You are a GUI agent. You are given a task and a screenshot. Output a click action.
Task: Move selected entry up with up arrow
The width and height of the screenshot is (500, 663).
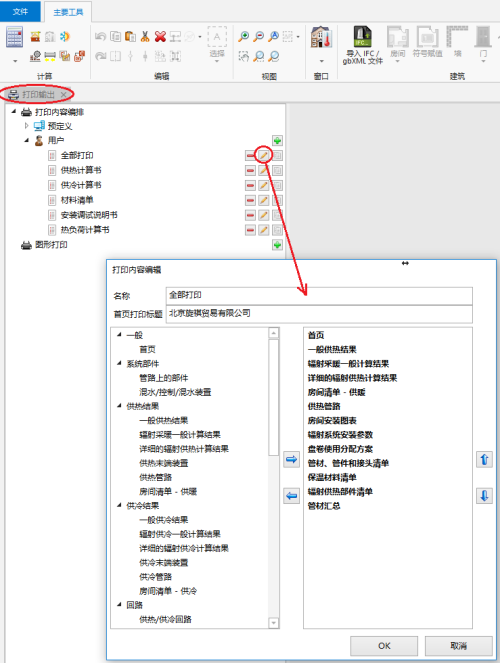pos(484,459)
